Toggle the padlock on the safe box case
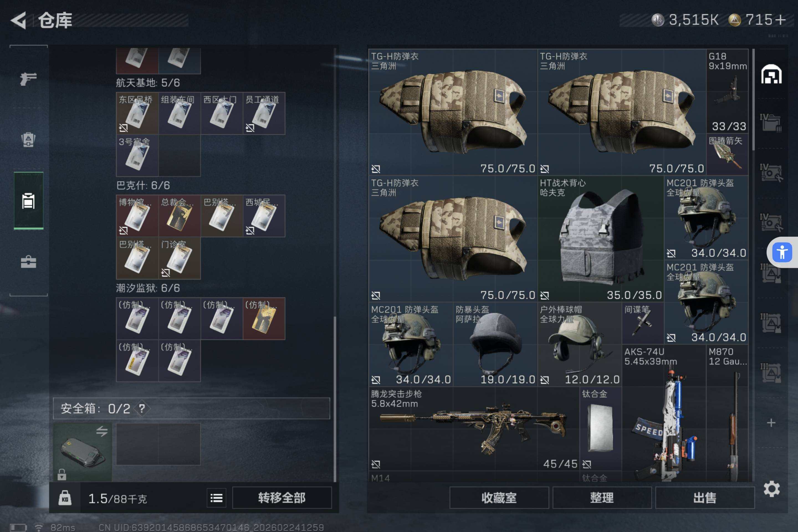Viewport: 798px width, 532px height. click(x=62, y=474)
